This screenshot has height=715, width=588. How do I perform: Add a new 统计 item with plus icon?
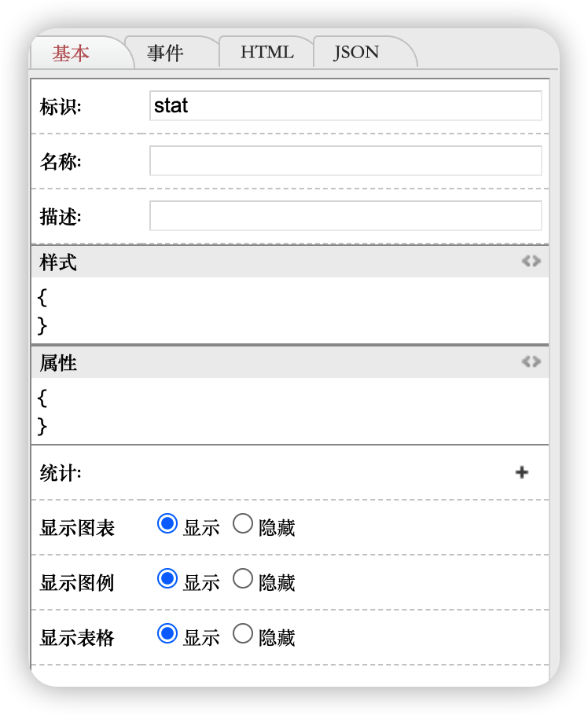pos(522,472)
